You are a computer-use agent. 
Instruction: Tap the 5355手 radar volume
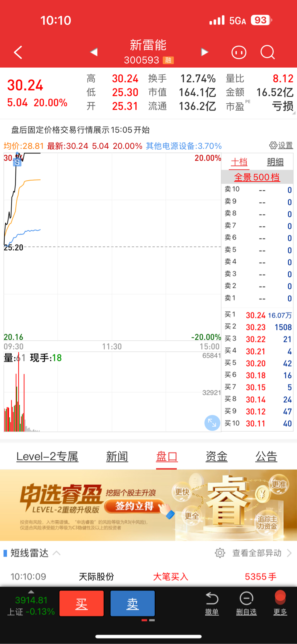[260, 577]
